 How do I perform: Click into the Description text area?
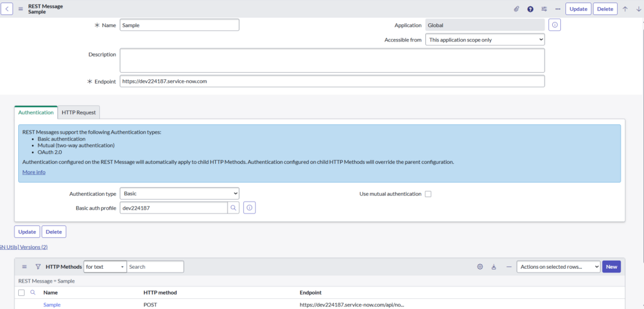[332, 60]
